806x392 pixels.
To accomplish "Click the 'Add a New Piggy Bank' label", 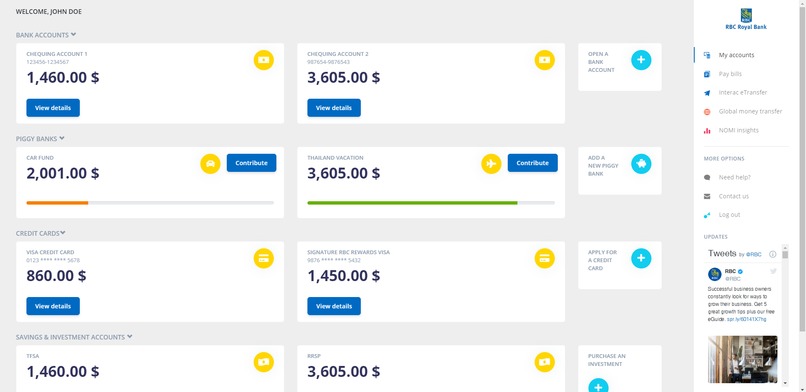I will point(603,165).
